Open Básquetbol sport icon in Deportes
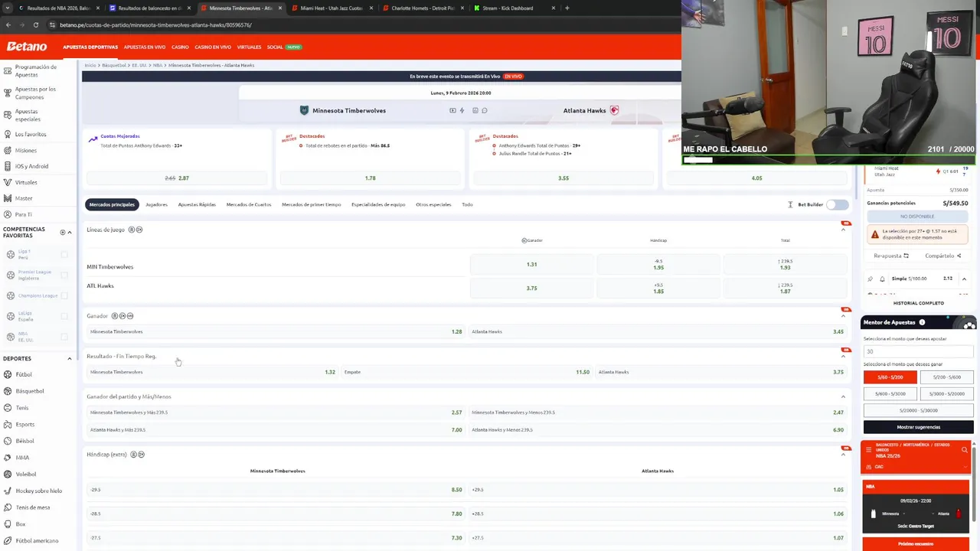 coord(8,391)
